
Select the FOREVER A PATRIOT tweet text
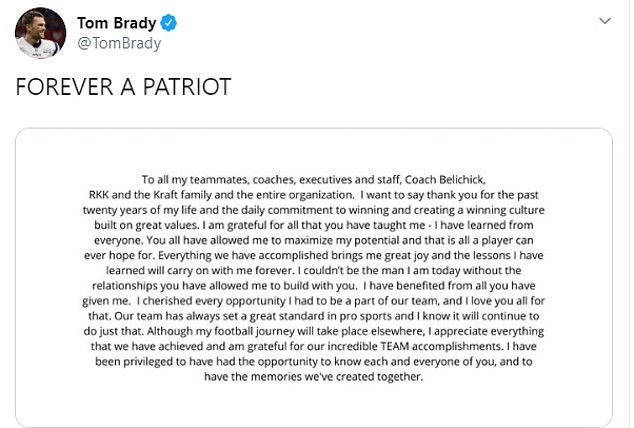click(123, 86)
